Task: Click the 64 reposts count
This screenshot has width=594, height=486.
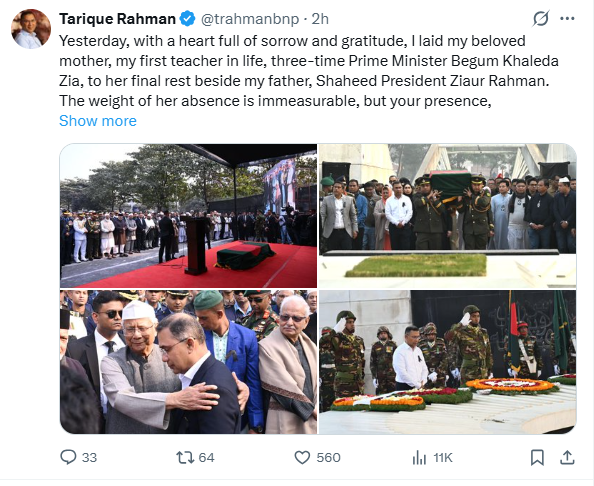Action: click(x=206, y=458)
